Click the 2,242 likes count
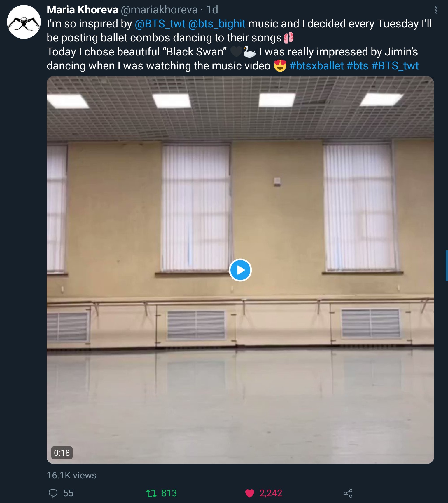This screenshot has height=503, width=448. pos(271,493)
